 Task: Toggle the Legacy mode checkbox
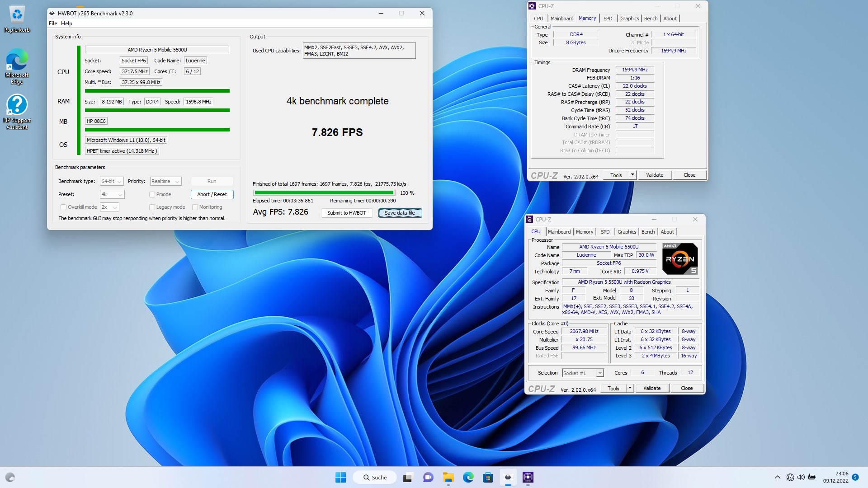click(x=152, y=207)
